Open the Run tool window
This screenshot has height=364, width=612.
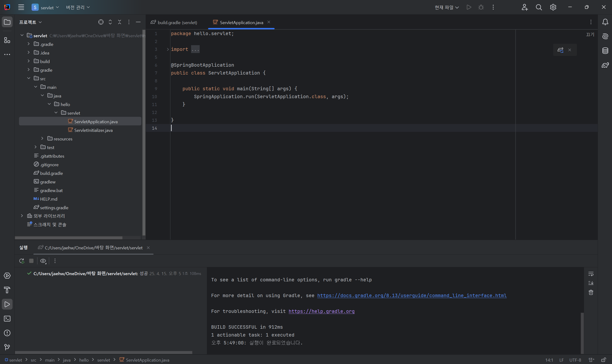click(7, 304)
